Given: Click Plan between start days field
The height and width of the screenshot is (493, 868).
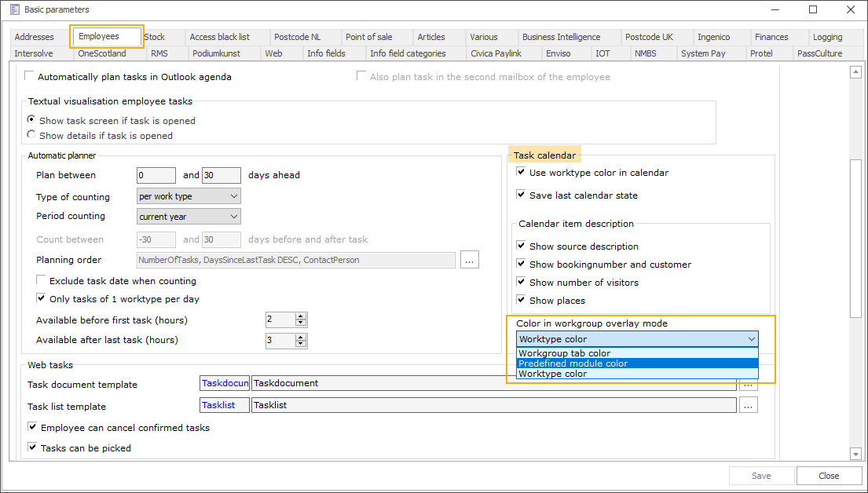Looking at the screenshot, I should point(156,175).
